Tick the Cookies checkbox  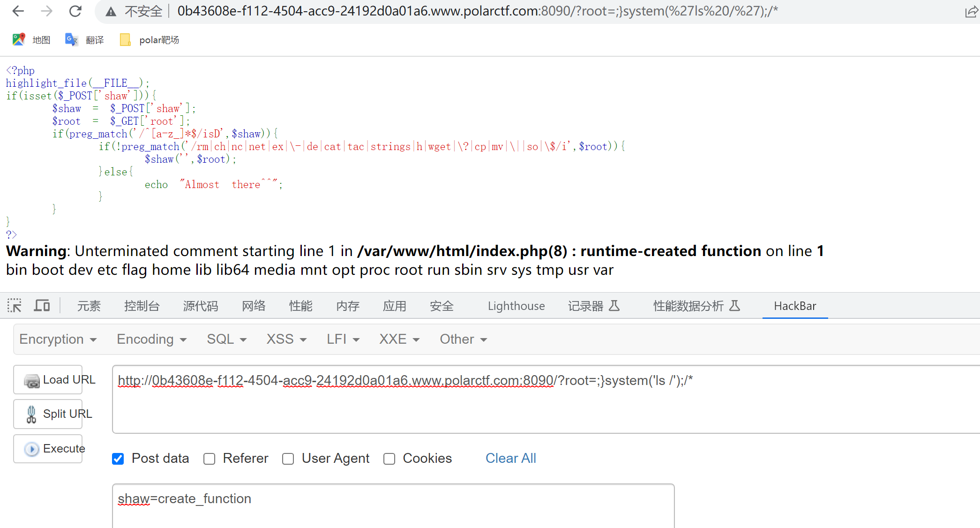click(x=389, y=459)
